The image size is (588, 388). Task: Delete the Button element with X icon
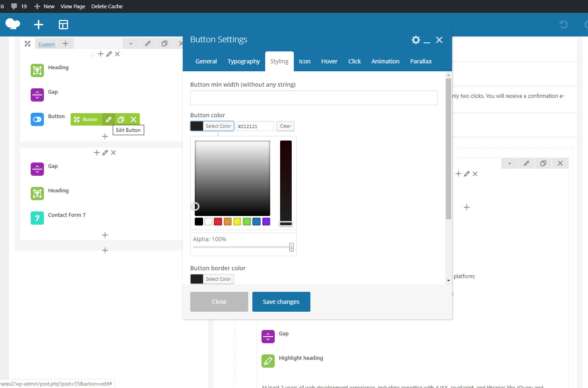coord(133,119)
